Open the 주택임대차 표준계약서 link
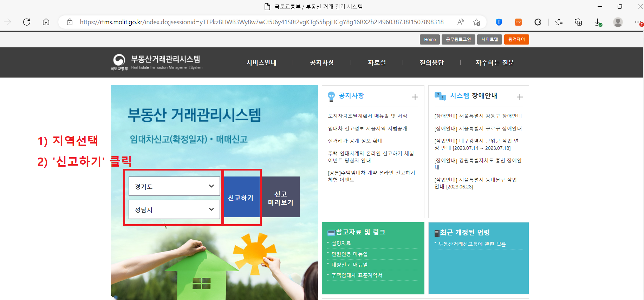The height and width of the screenshot is (300, 644). click(x=357, y=275)
